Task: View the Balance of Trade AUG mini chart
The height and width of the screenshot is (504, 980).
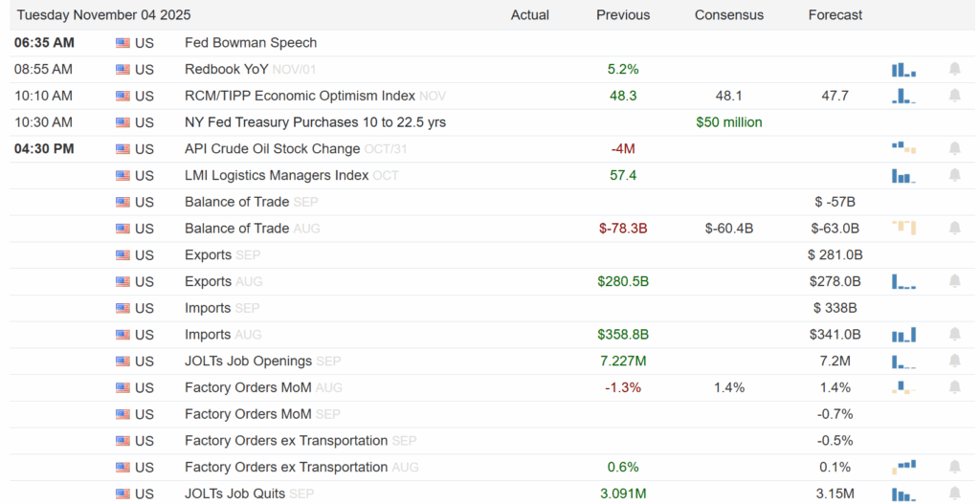Action: (903, 228)
